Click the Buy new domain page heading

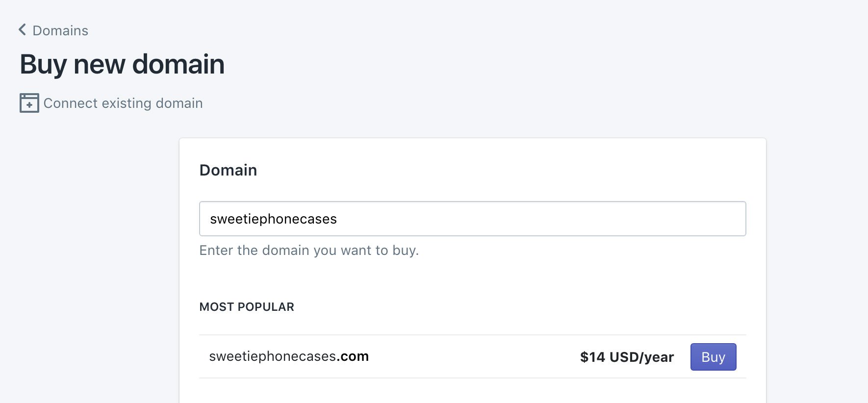click(122, 64)
